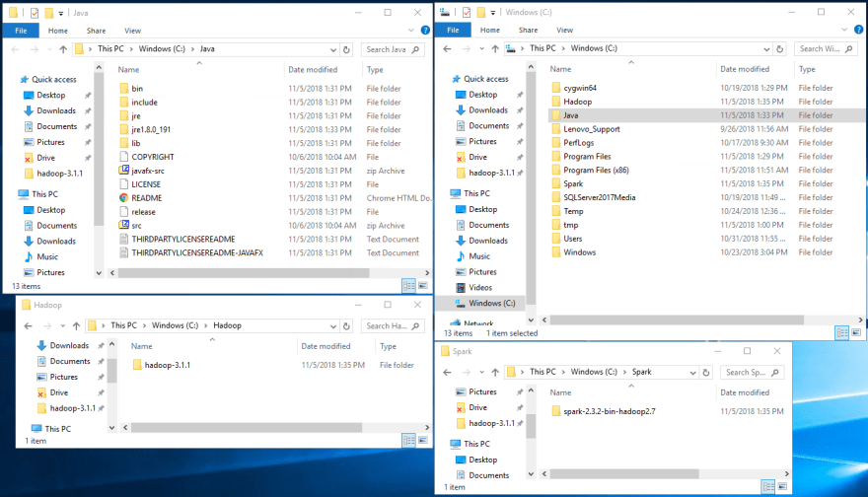
Task: Select Drive in Spark window navigation pane
Action: [x=472, y=408]
